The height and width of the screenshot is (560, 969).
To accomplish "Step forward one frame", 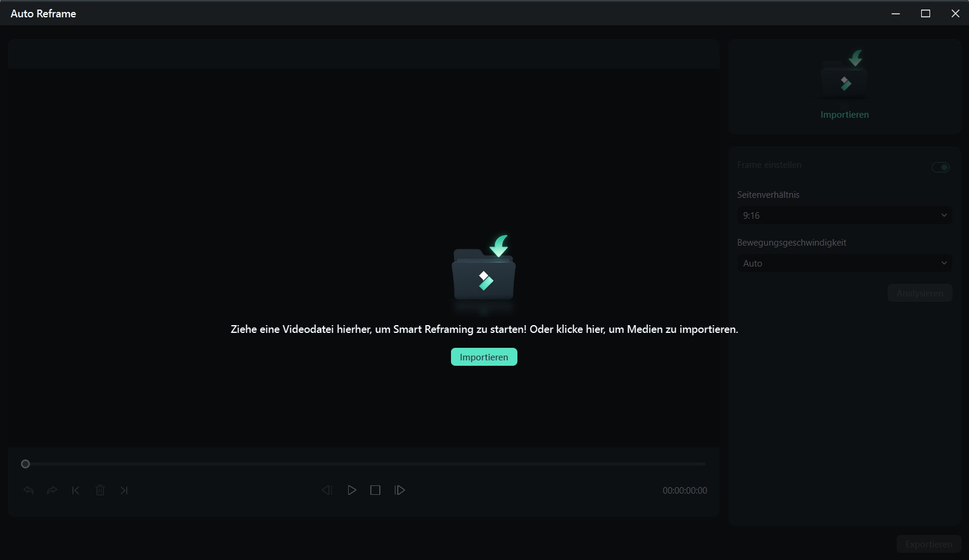I will click(400, 490).
